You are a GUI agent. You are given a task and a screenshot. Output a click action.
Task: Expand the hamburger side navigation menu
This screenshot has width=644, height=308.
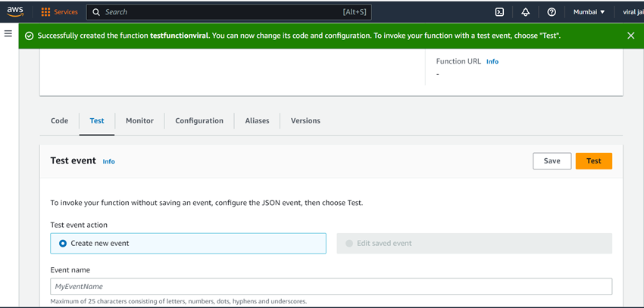click(8, 33)
